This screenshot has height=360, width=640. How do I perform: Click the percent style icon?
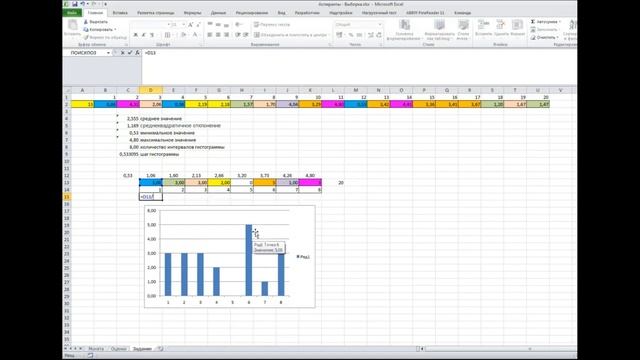[x=351, y=35]
